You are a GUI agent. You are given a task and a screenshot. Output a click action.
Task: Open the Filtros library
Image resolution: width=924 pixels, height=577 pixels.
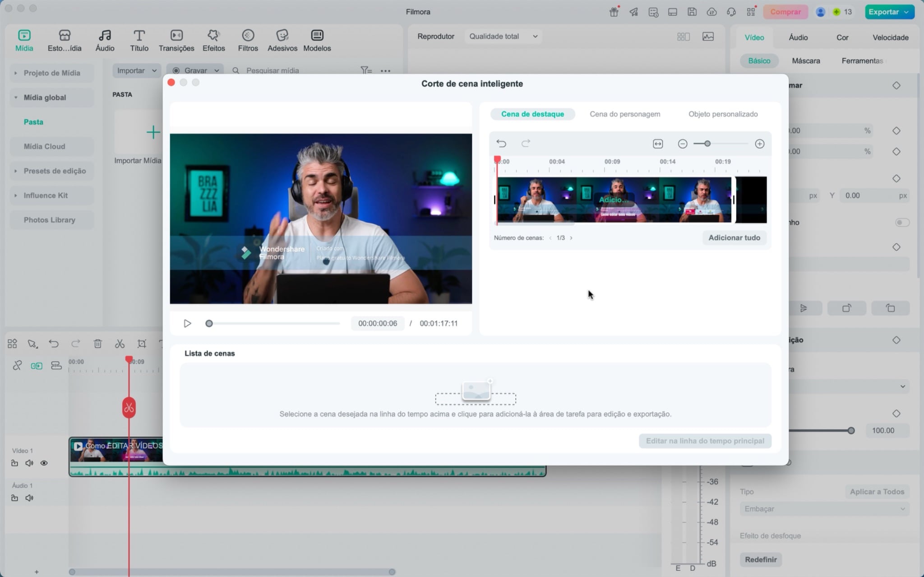point(248,35)
